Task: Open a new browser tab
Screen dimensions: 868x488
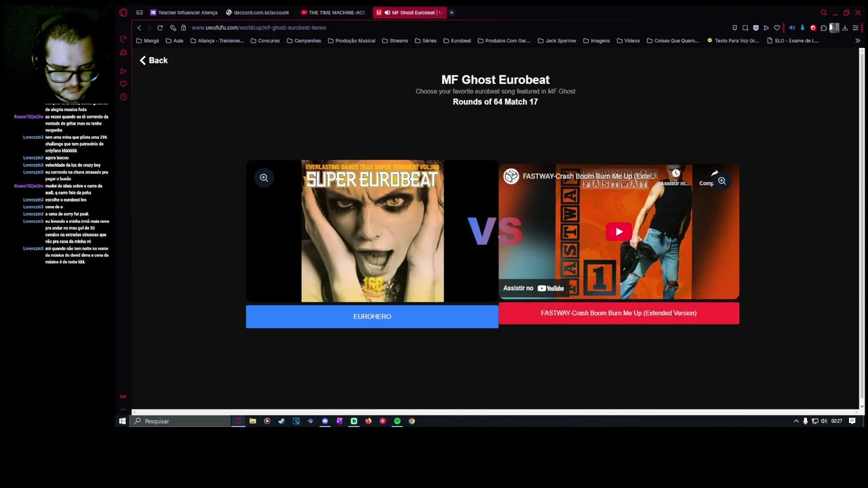Action: (x=452, y=12)
